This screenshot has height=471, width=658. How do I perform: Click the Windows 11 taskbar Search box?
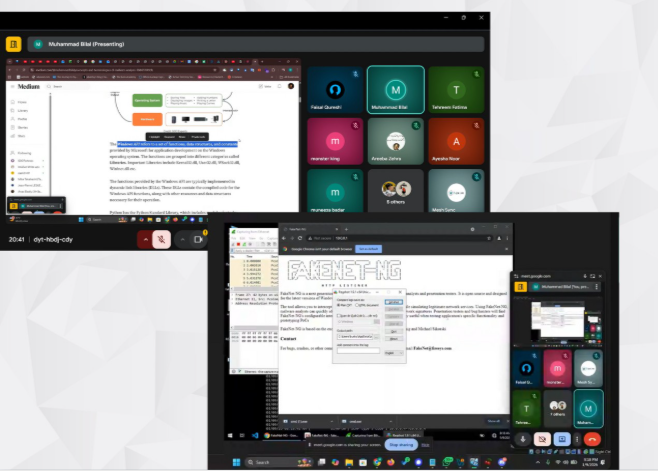point(279,462)
